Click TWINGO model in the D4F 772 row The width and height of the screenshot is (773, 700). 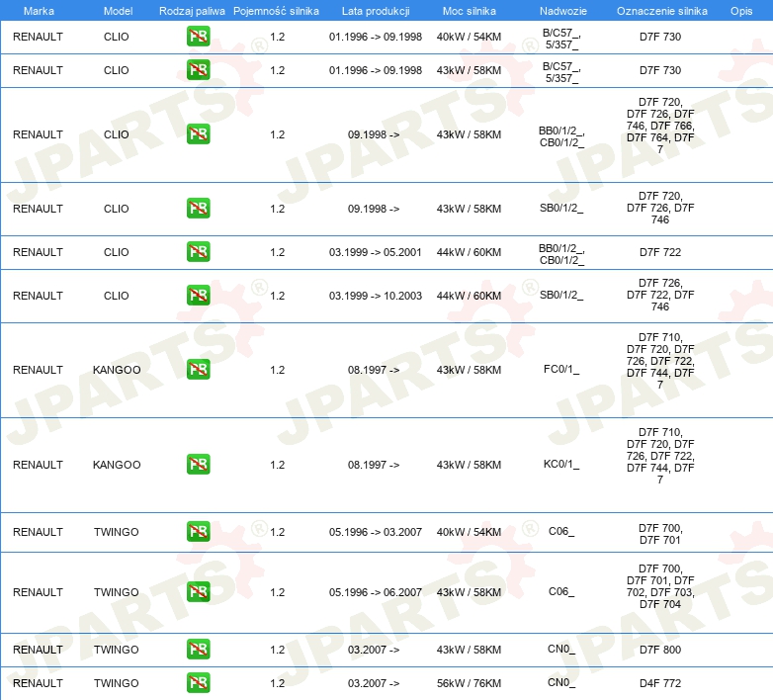click(x=117, y=683)
